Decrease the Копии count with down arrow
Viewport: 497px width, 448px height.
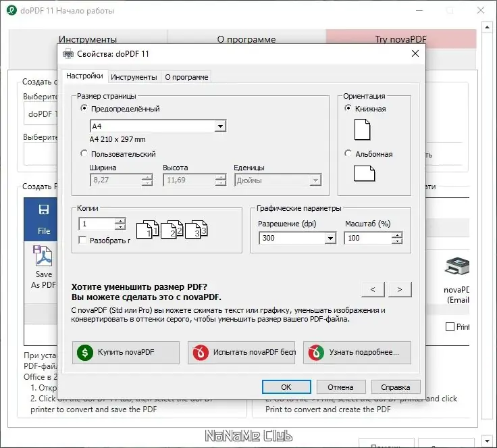[x=120, y=226]
